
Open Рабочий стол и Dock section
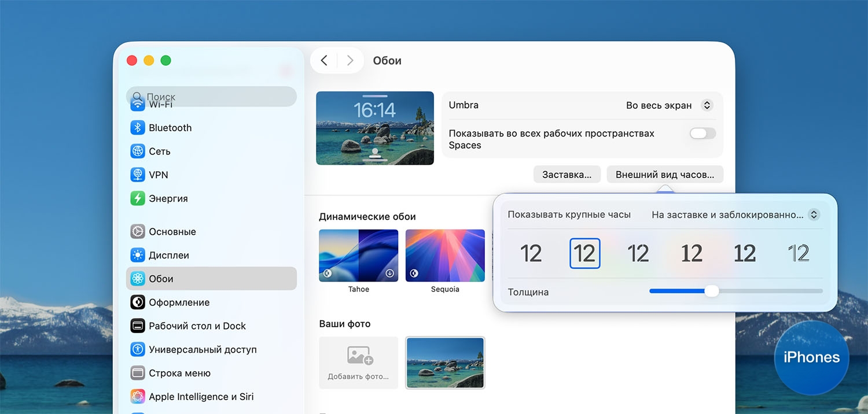point(197,326)
